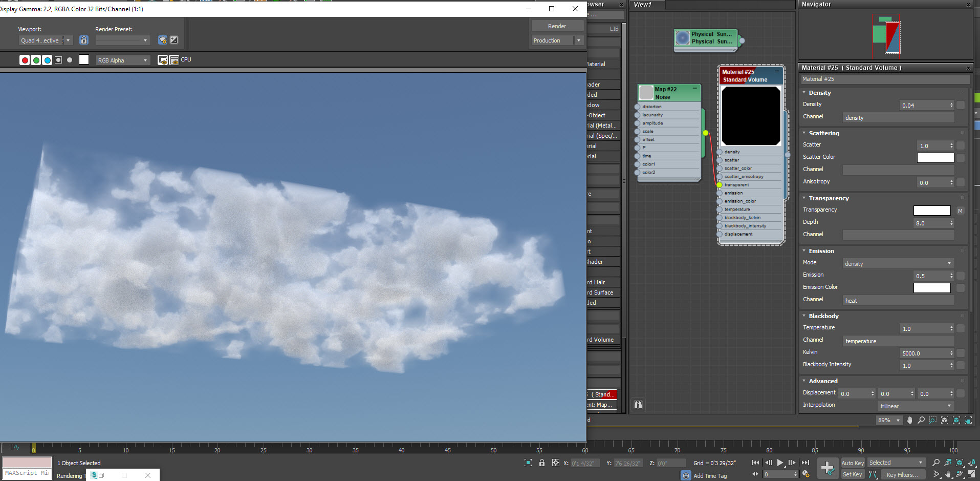
Task: Click the Time Configuration clock icon
Action: (805, 474)
